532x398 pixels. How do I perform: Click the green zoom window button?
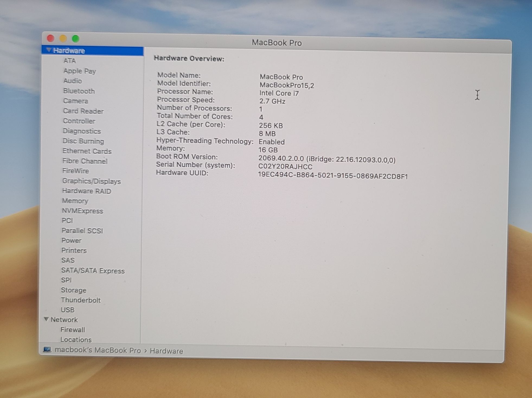(x=76, y=39)
